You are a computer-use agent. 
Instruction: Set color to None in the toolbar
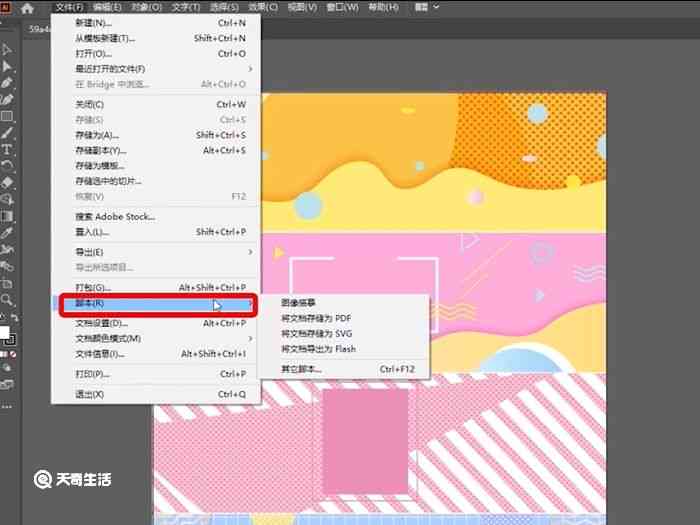(13, 354)
